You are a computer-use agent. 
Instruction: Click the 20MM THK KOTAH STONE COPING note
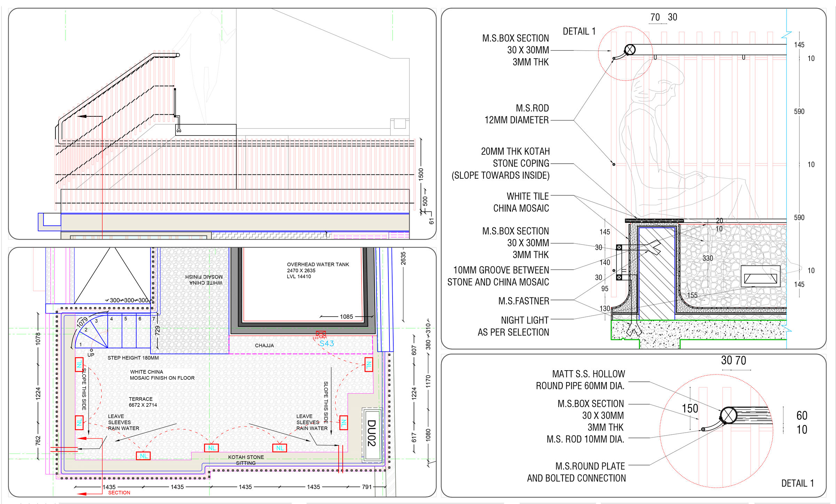501,163
